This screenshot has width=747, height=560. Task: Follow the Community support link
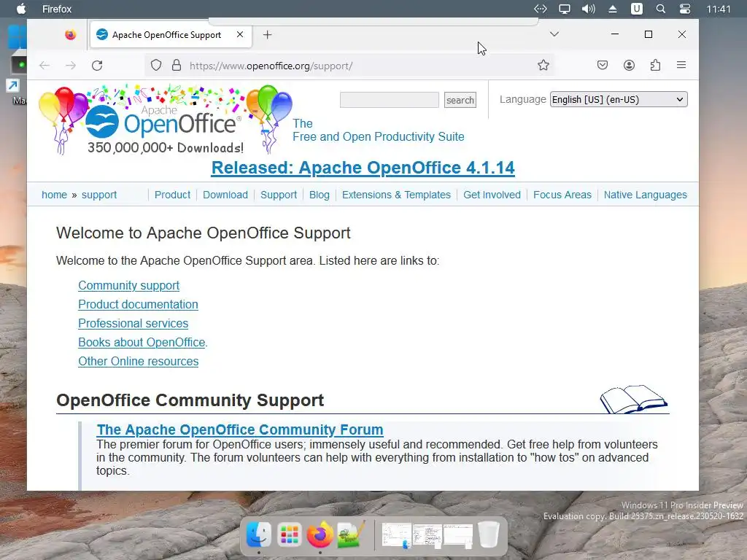click(x=128, y=285)
